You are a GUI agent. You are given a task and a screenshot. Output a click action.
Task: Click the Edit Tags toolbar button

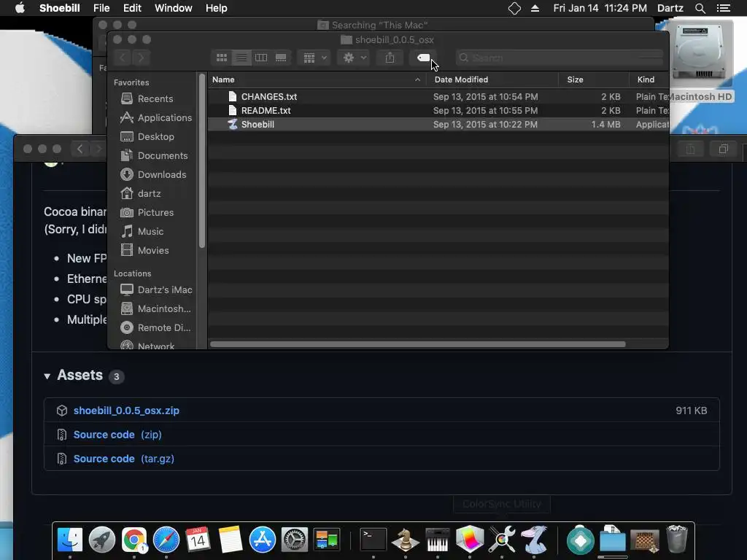point(423,58)
